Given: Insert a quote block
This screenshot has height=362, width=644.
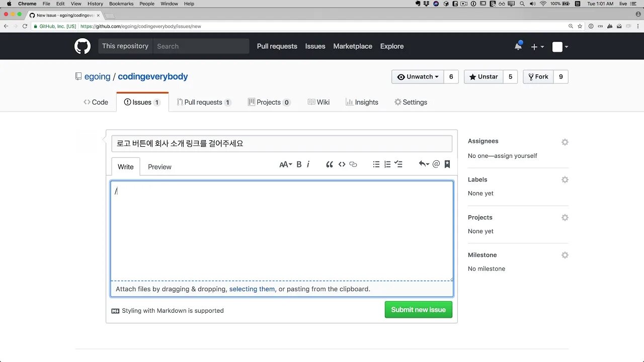Looking at the screenshot, I should click(330, 164).
